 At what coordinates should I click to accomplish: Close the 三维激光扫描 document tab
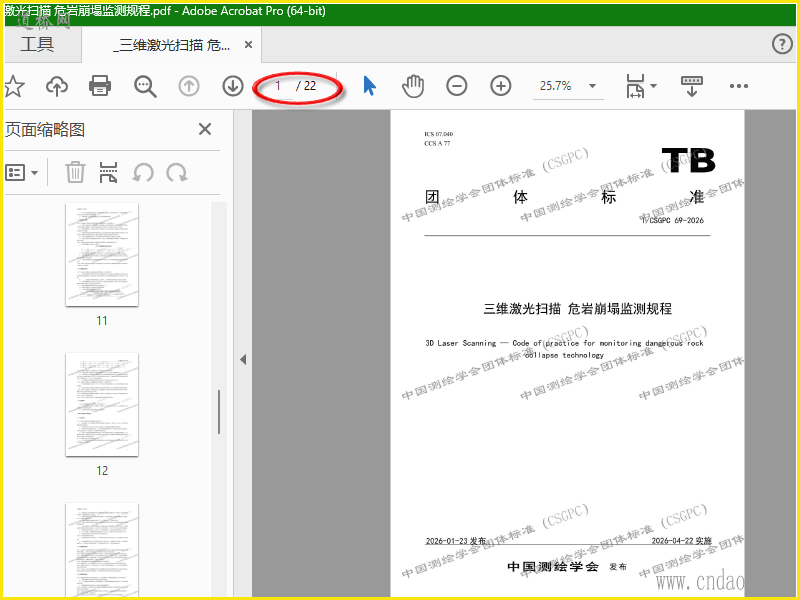[248, 45]
